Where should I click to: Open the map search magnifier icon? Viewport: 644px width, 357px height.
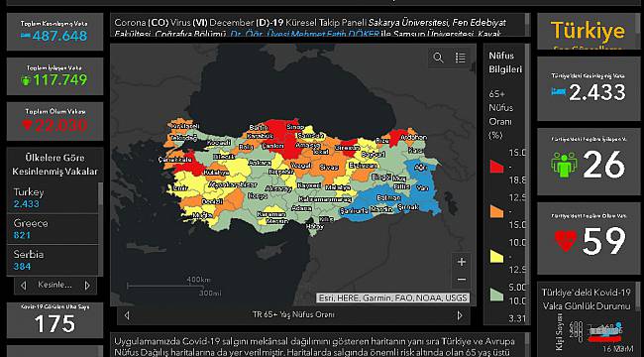coord(438,58)
